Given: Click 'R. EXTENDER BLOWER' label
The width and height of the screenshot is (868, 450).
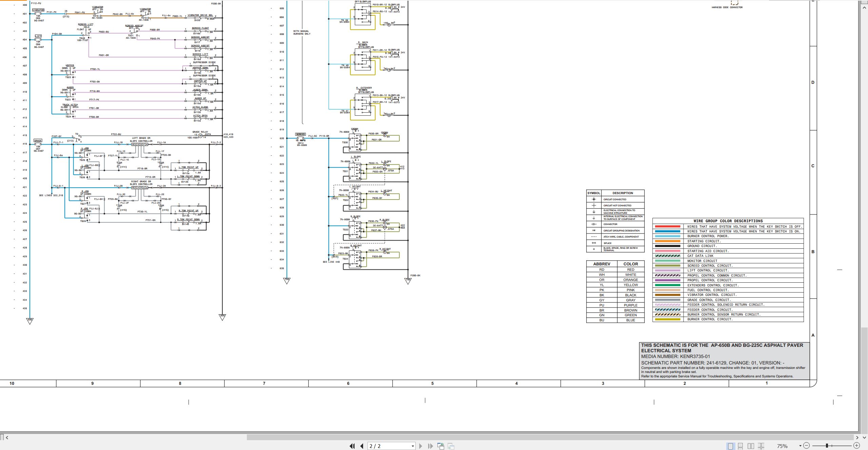Looking at the screenshot, I should (x=364, y=89).
